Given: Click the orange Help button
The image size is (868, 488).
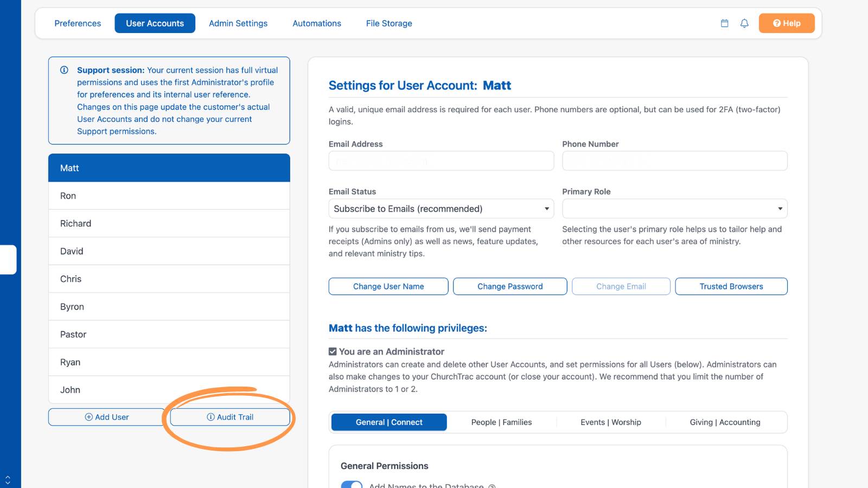Looking at the screenshot, I should [787, 23].
